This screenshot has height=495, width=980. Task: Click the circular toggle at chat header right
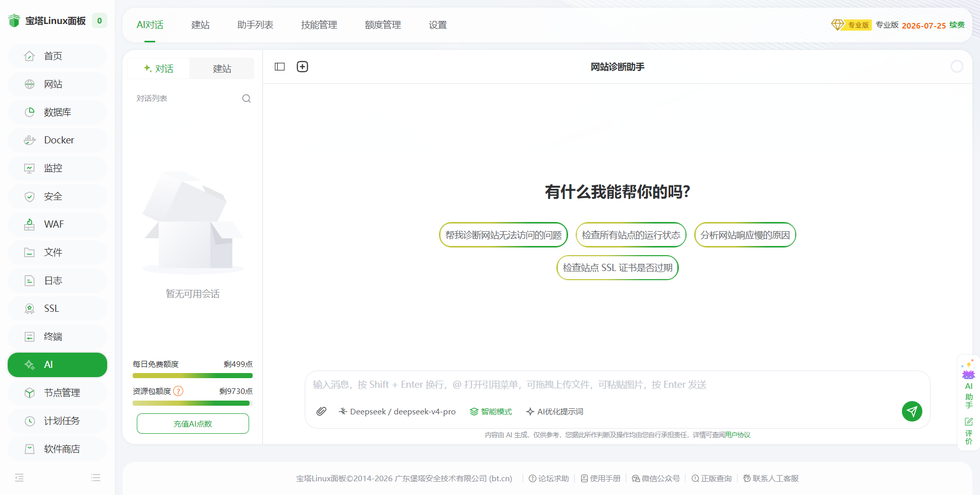click(x=957, y=67)
